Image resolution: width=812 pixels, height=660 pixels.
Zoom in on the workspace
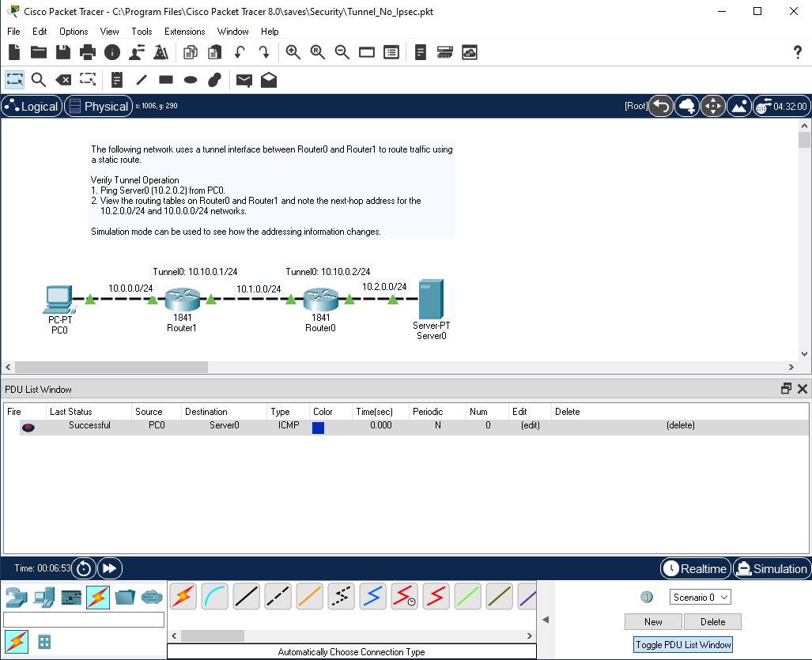tap(293, 52)
